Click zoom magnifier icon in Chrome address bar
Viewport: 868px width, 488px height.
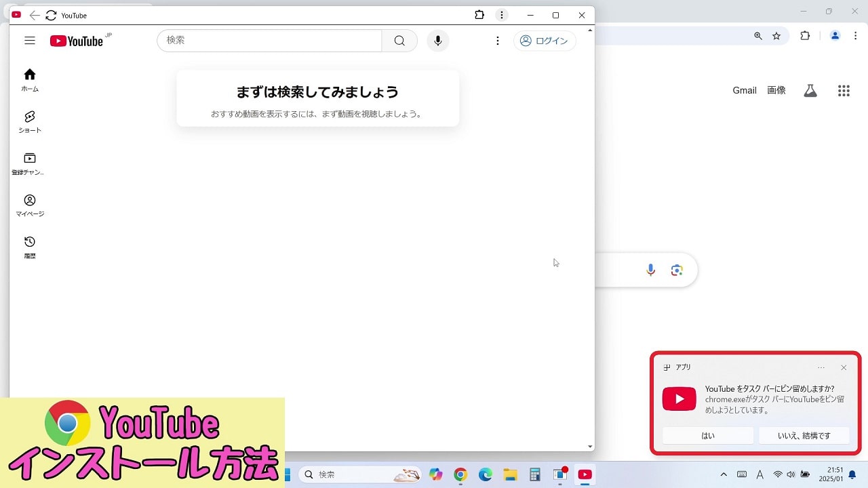click(758, 36)
